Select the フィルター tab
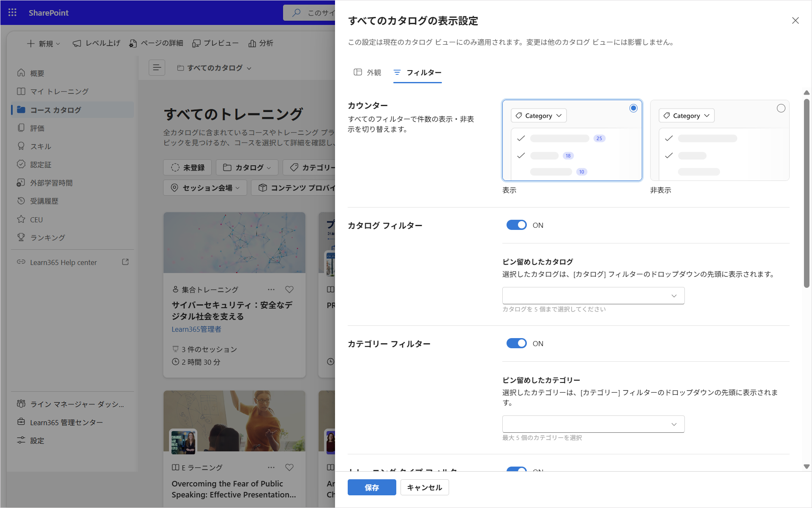This screenshot has width=812, height=508. (x=417, y=73)
